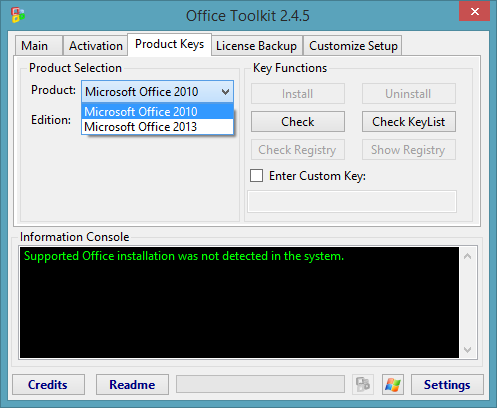Image resolution: width=497 pixels, height=408 pixels.
Task: Tick the Enter Custom Key checkbox
Action: coord(256,175)
